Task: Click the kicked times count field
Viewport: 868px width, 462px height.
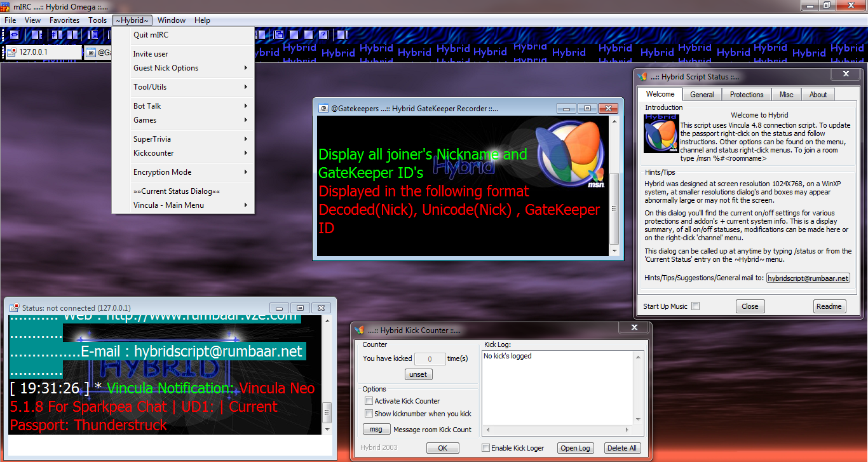Action: tap(429, 358)
